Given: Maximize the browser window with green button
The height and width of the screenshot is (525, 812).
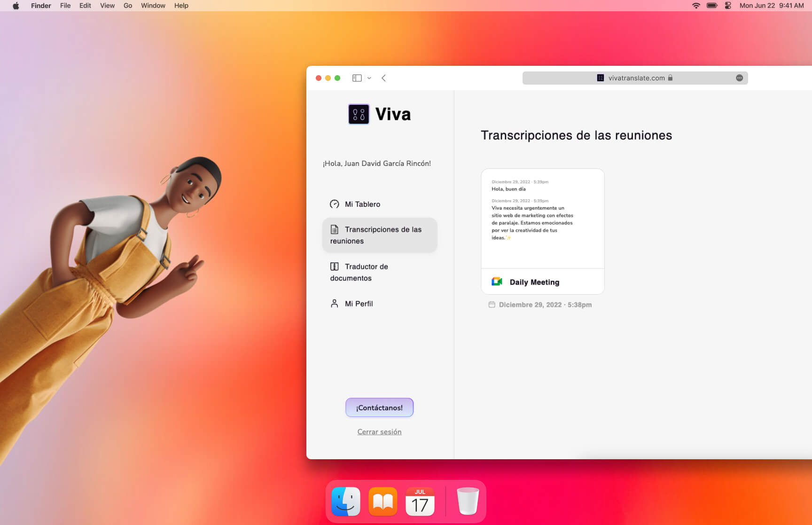Looking at the screenshot, I should click(337, 78).
